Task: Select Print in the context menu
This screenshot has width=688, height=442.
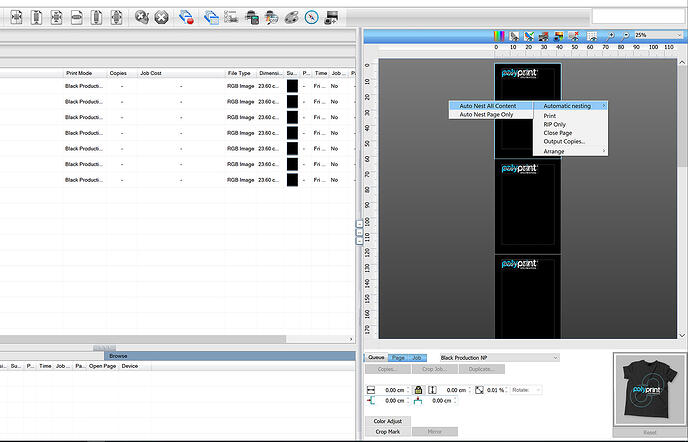Action: [570, 116]
